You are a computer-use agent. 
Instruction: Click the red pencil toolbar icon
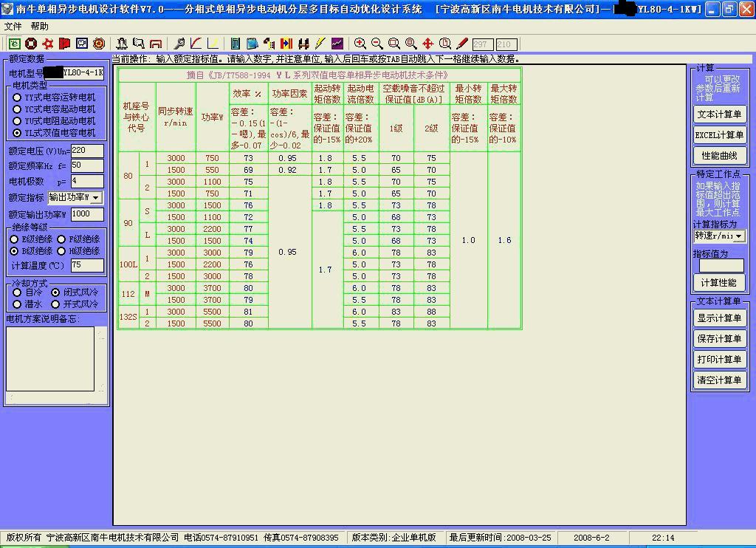(x=462, y=44)
